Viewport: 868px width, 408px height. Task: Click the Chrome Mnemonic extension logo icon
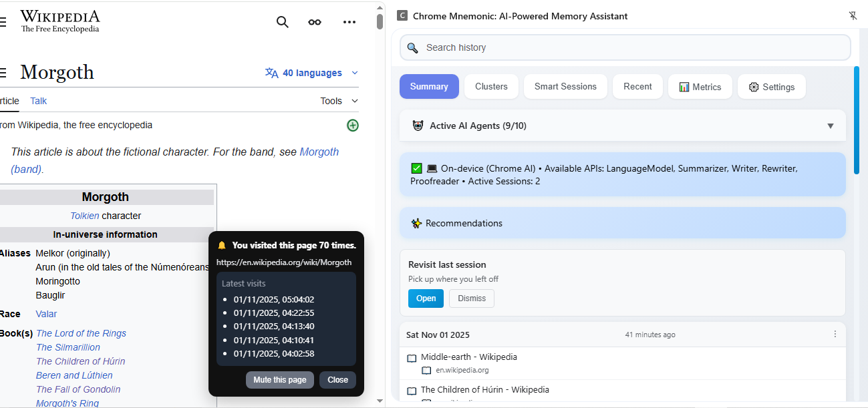[402, 16]
